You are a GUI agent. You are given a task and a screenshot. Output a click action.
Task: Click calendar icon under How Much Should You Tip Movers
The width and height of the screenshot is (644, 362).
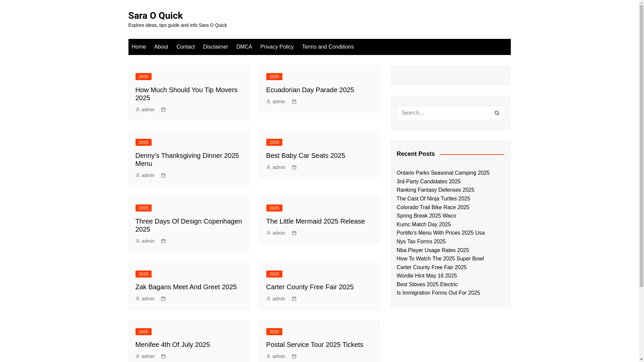[163, 110]
